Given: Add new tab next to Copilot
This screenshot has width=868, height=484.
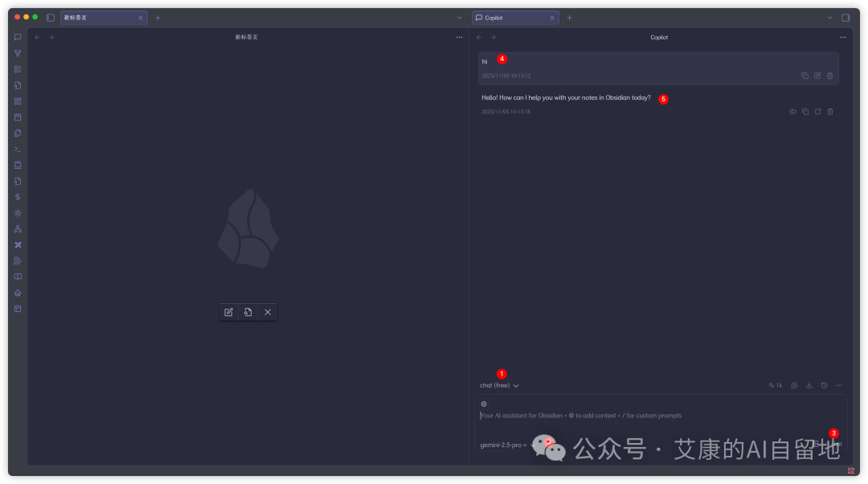Looking at the screenshot, I should [570, 18].
